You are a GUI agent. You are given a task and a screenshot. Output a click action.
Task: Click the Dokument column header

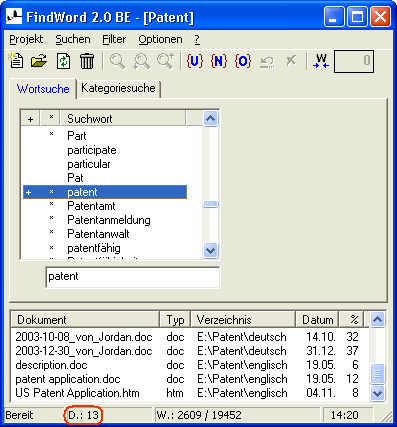tap(85, 320)
